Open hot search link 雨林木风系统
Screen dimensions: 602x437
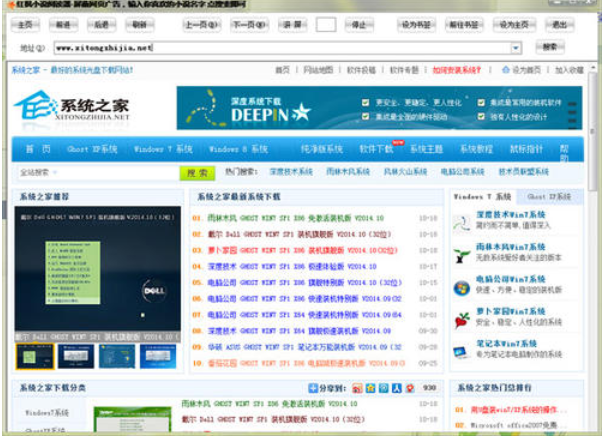348,172
